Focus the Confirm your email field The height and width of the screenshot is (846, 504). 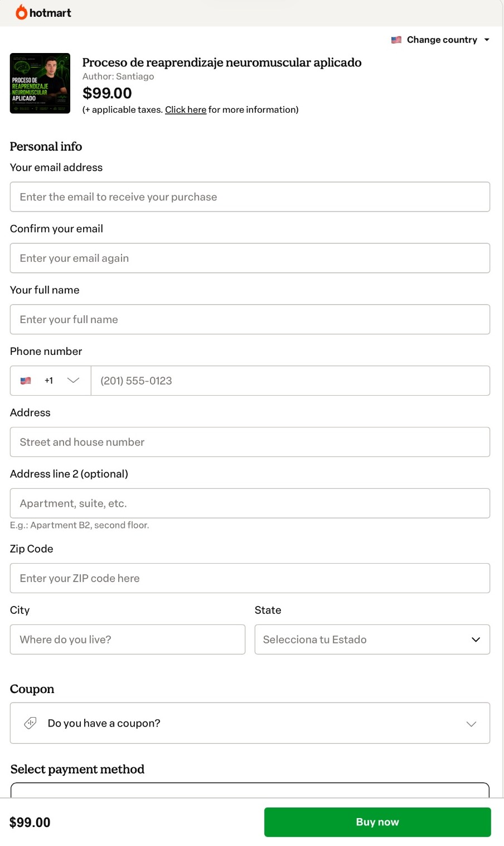pos(250,258)
